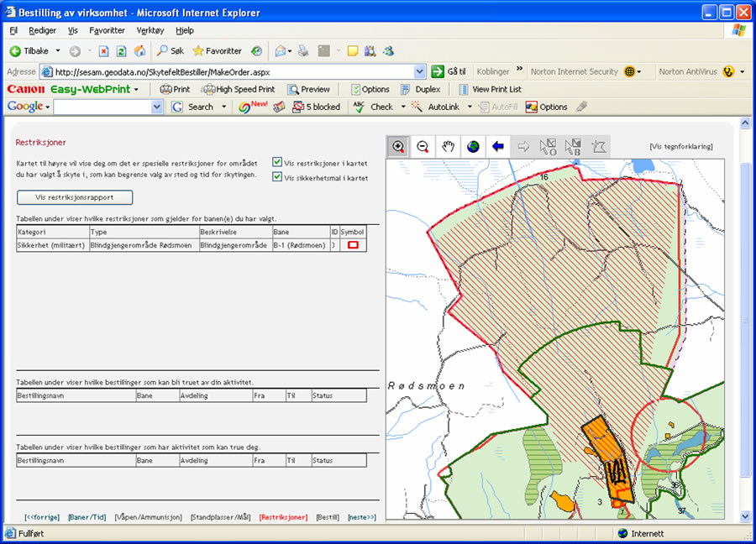Expand the address bar URL dropdown

(420, 72)
